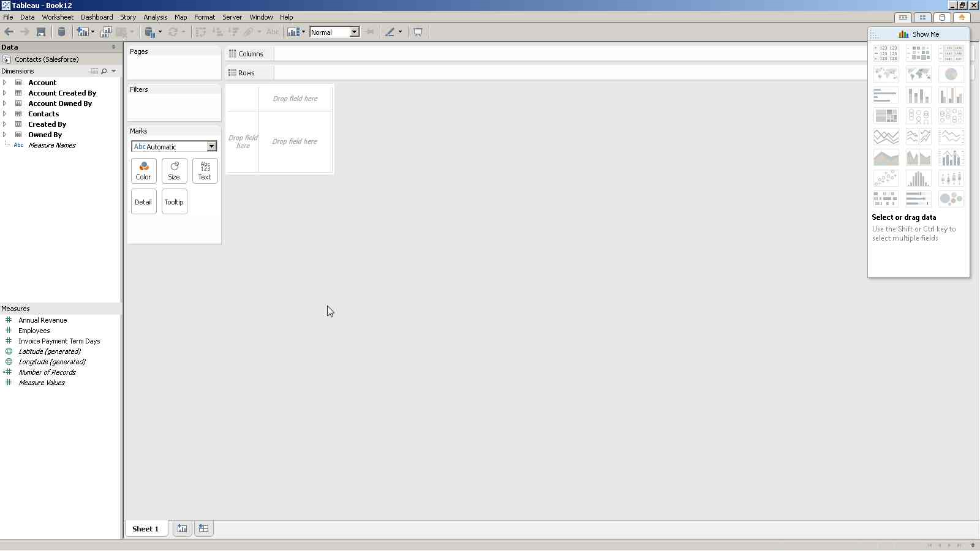Open the Dimensions pane options dropdown arrow
The height and width of the screenshot is (551, 980).
(x=114, y=71)
